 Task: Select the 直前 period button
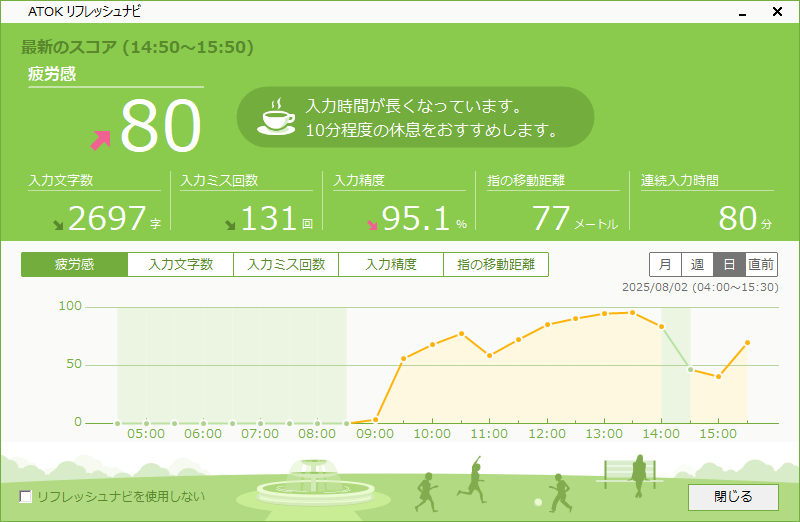click(x=761, y=264)
